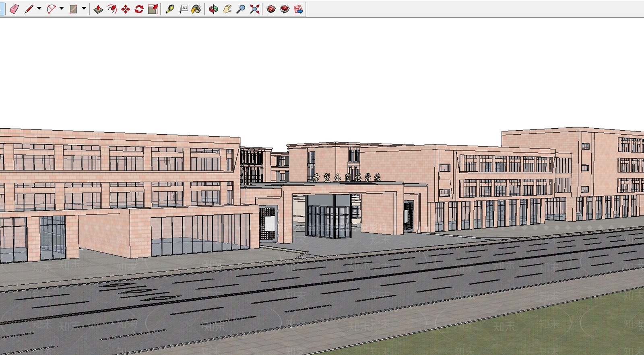Activate the Offset tool
The image size is (644, 355).
pyautogui.click(x=112, y=9)
